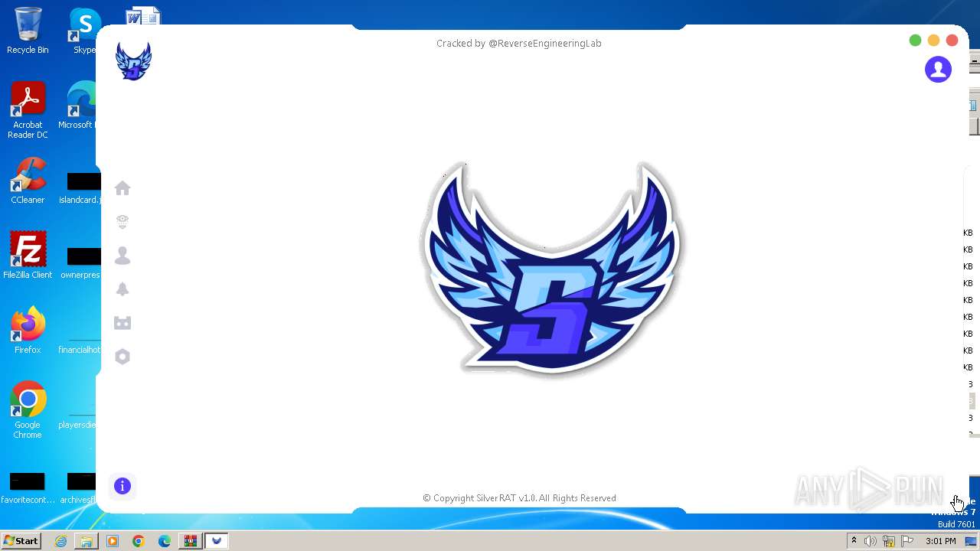Open the Home page in SilverRAT sidebar
Screen dimensions: 980x551
pyautogui.click(x=122, y=188)
